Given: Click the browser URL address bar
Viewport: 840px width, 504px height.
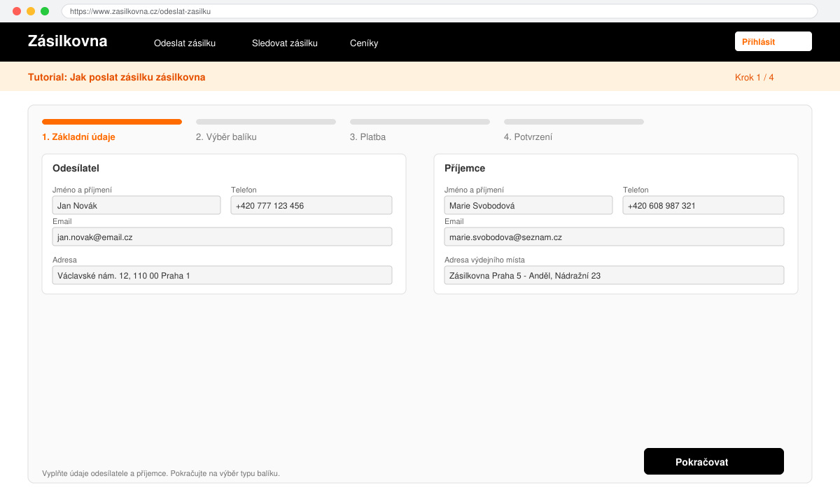Looking at the screenshot, I should [440, 11].
